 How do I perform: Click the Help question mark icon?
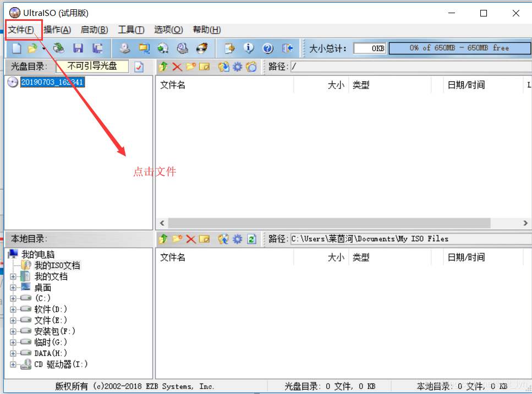(x=268, y=48)
